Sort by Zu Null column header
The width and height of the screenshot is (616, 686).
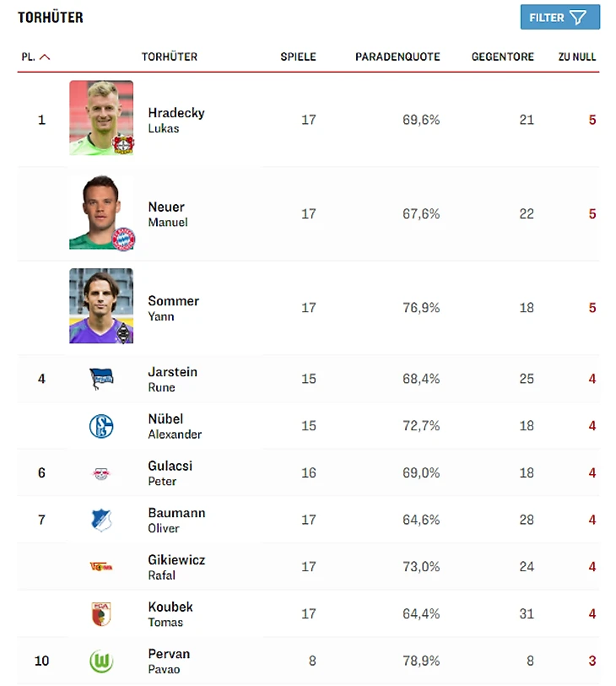click(x=577, y=57)
